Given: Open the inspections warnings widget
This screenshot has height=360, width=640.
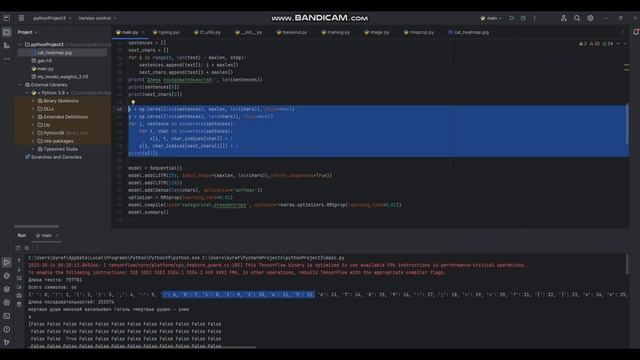Looking at the screenshot, I should [596, 44].
